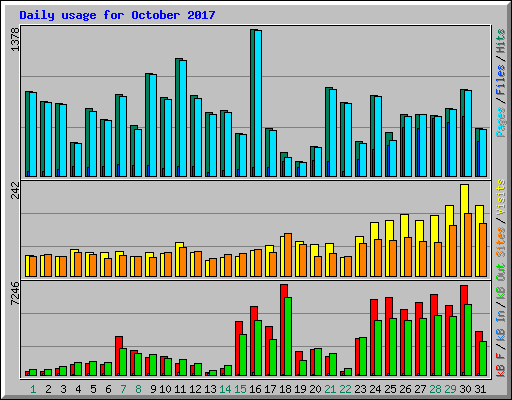Select day 5 label on the x-axis
This screenshot has width=512, height=400.
point(93,389)
